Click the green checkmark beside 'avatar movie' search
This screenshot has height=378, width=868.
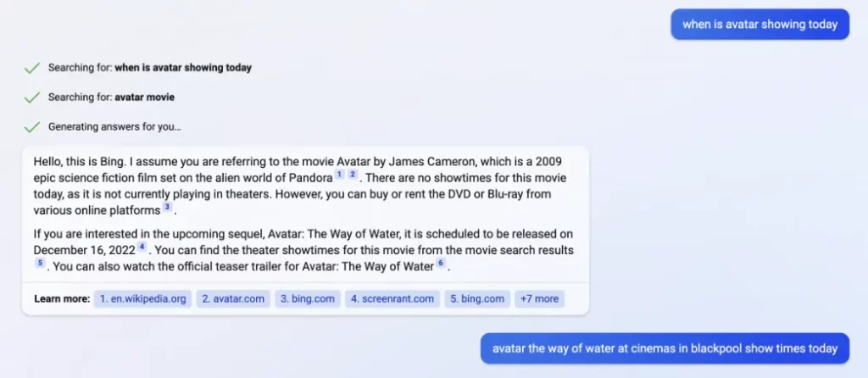32,97
